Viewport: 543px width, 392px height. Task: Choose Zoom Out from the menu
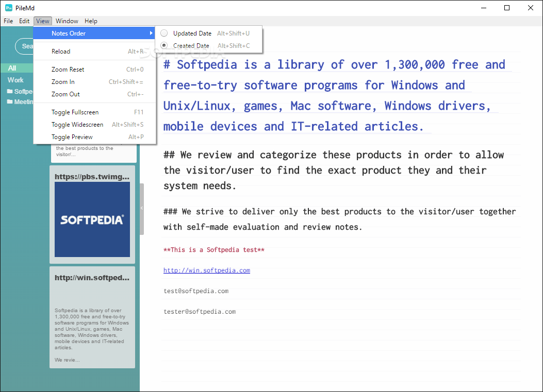tap(94, 94)
